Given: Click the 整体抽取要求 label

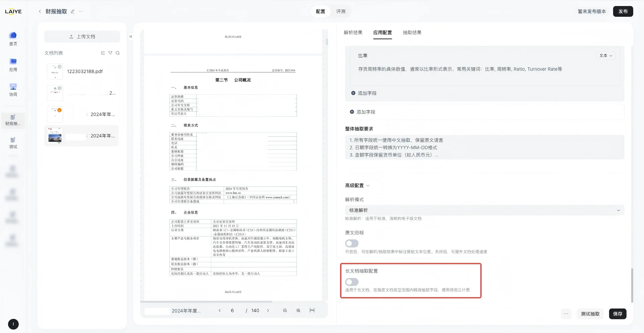Looking at the screenshot, I should click(359, 129).
